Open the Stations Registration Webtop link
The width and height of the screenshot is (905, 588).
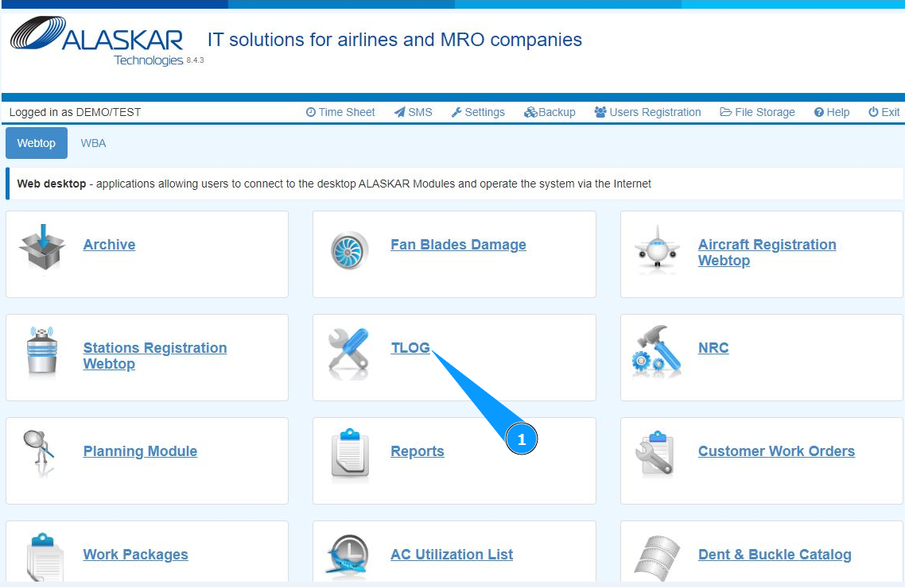click(x=155, y=356)
